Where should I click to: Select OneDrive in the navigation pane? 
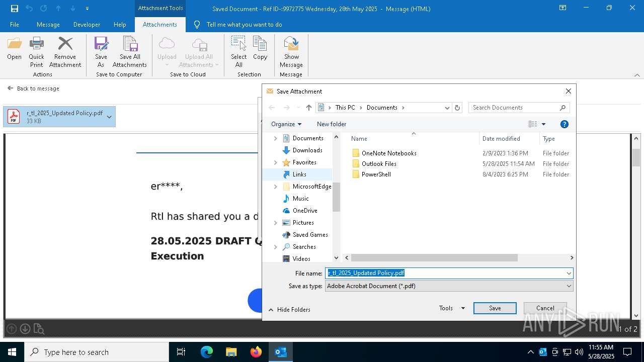[305, 211]
